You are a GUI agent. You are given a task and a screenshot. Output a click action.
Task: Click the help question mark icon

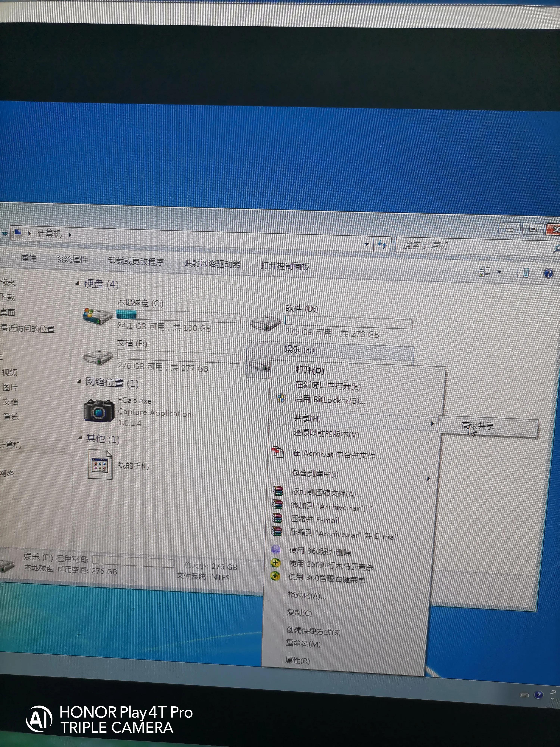(548, 273)
